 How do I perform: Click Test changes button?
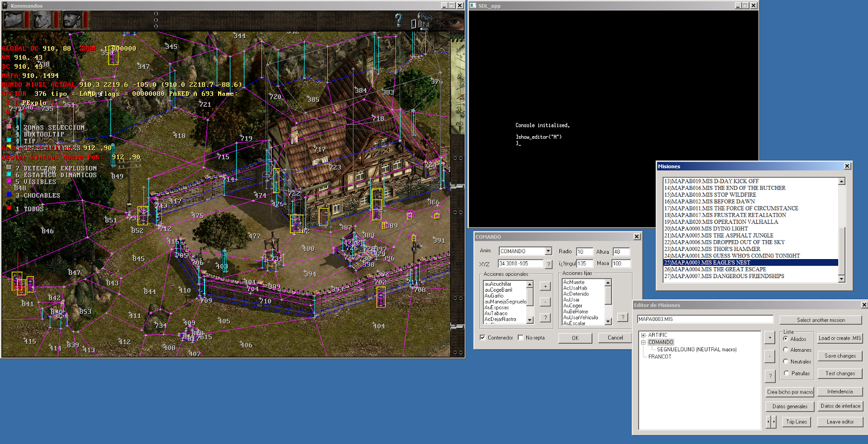click(x=840, y=374)
